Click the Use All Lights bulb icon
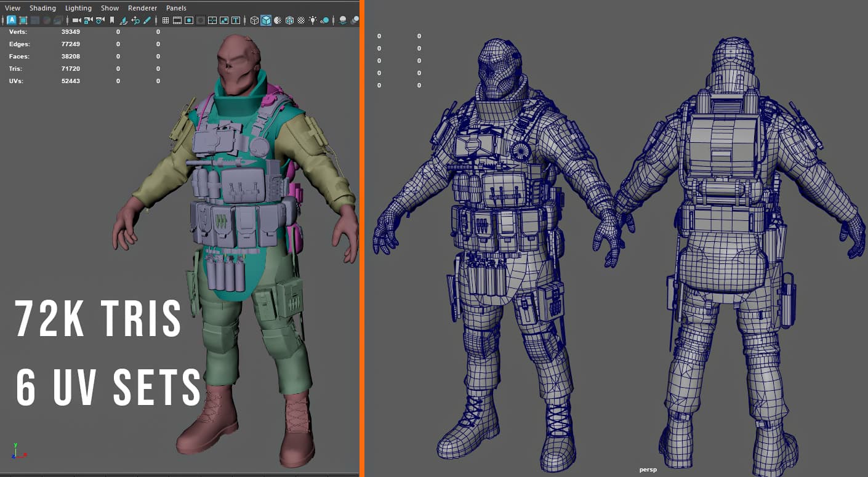Image resolution: width=868 pixels, height=477 pixels. coord(313,20)
